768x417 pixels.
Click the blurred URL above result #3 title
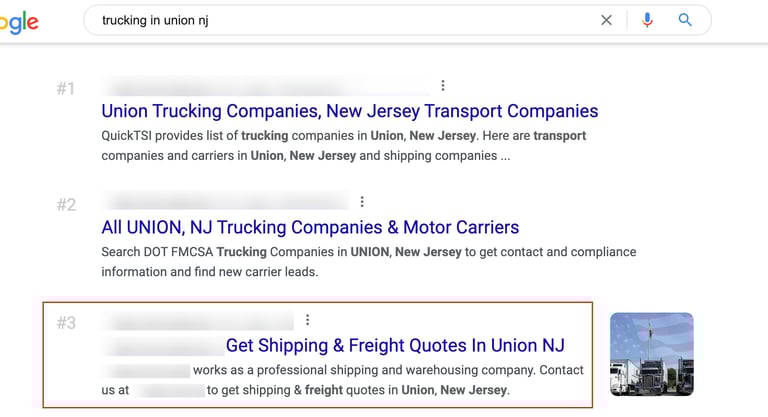click(198, 321)
